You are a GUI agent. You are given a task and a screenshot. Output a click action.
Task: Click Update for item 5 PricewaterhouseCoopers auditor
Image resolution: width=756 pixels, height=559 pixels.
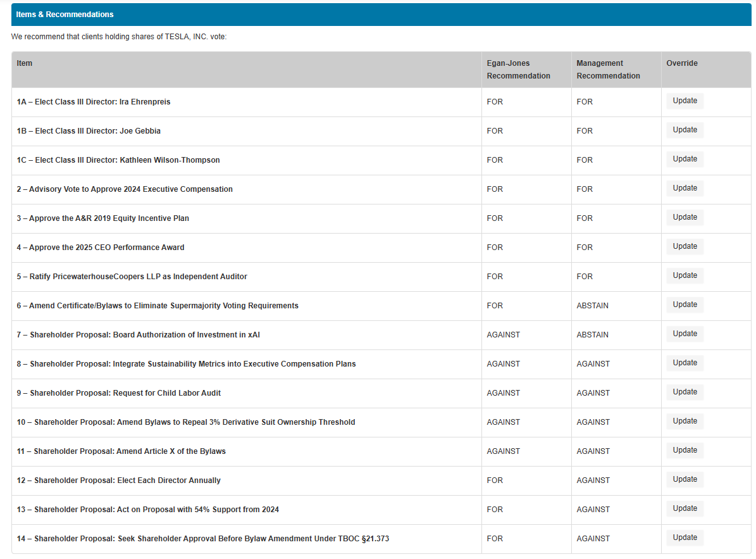point(685,275)
